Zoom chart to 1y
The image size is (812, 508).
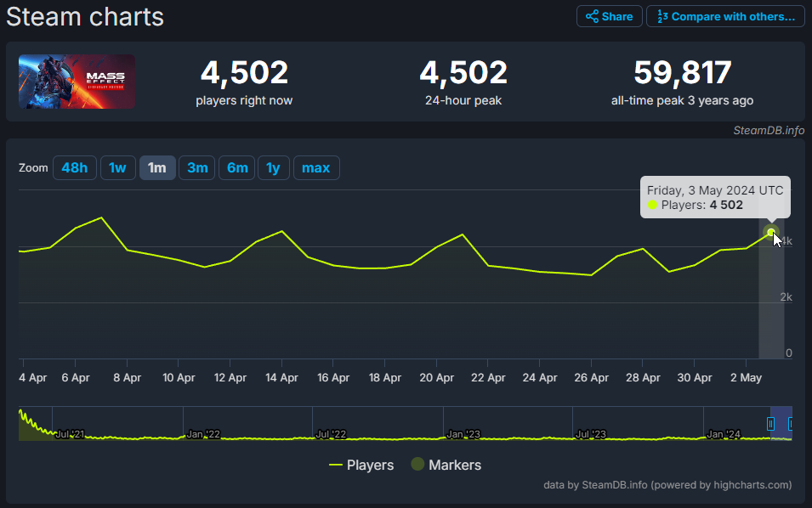pyautogui.click(x=273, y=167)
